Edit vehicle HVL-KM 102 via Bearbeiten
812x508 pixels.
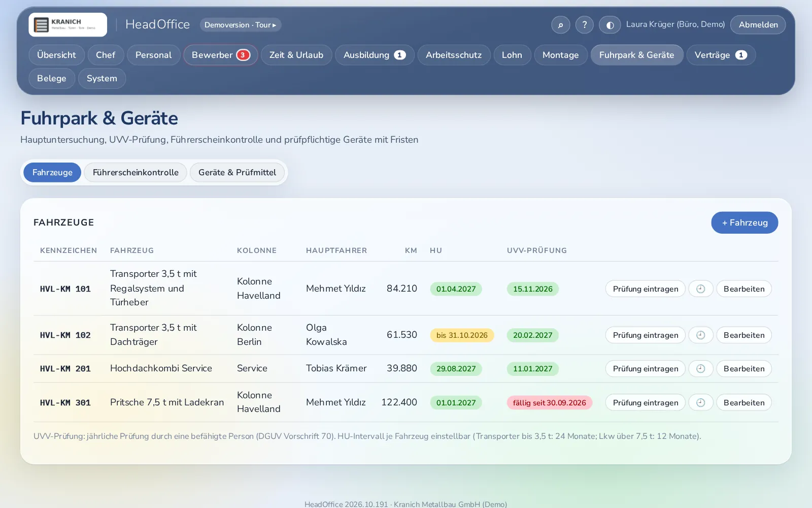pos(744,335)
